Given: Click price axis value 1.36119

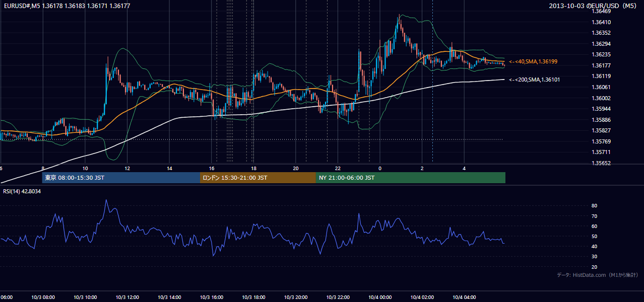Looking at the screenshot, I should click(602, 76).
